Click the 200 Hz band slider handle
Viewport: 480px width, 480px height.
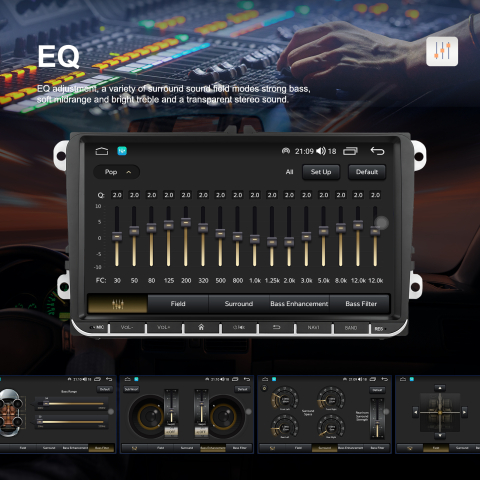coord(186,222)
